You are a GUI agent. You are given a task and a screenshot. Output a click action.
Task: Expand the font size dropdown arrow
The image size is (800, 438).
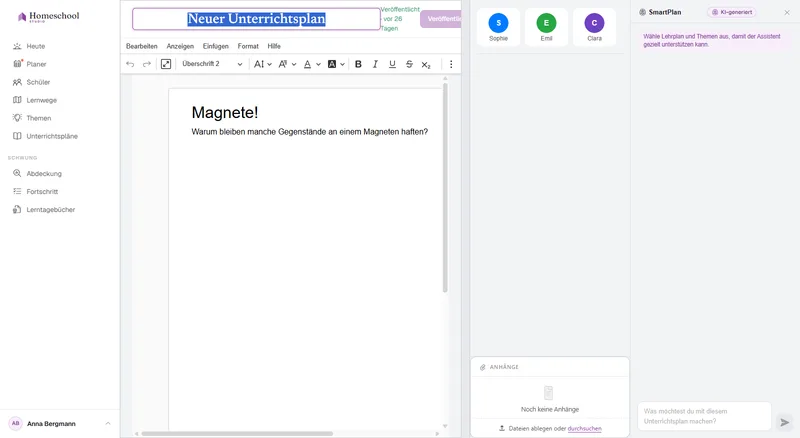294,64
